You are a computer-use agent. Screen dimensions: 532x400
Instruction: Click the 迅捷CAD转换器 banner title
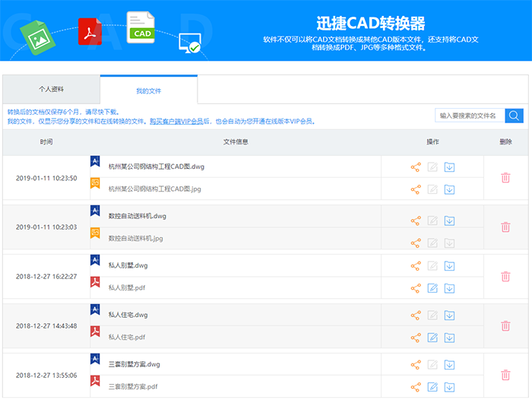[x=371, y=24]
